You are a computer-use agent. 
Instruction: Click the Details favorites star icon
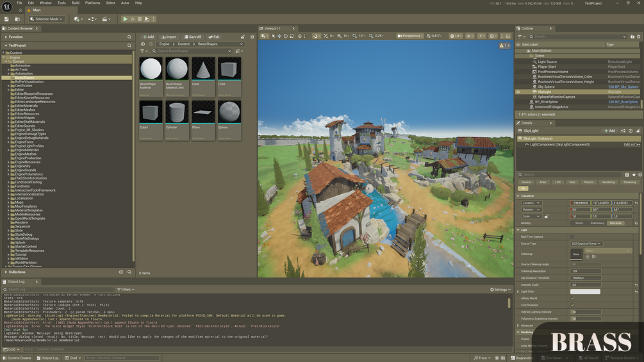pos(634,175)
